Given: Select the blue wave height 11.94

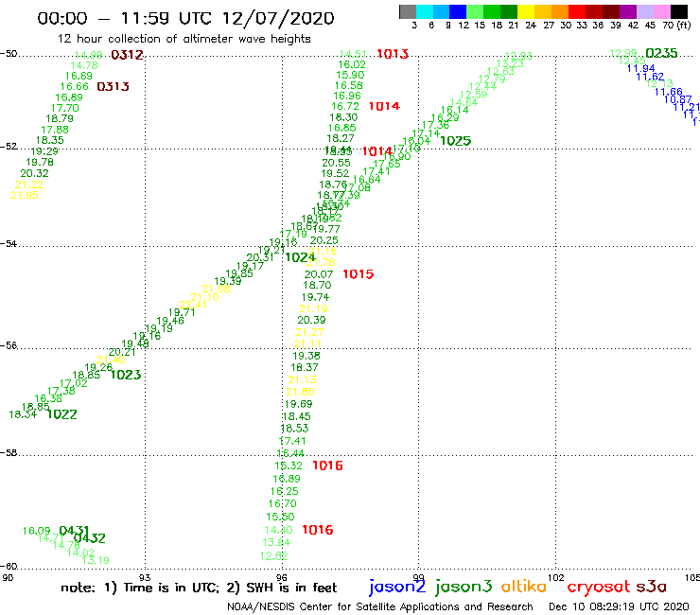Looking at the screenshot, I should click(x=640, y=68).
